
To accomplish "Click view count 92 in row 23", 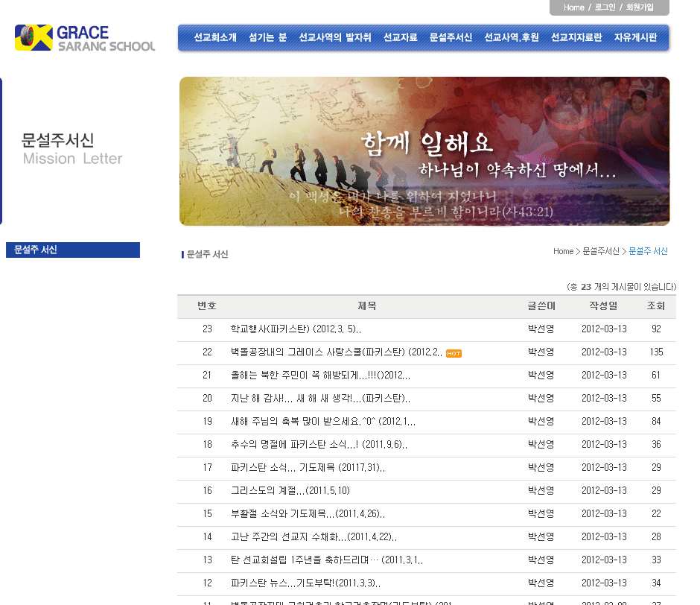I will point(656,329).
